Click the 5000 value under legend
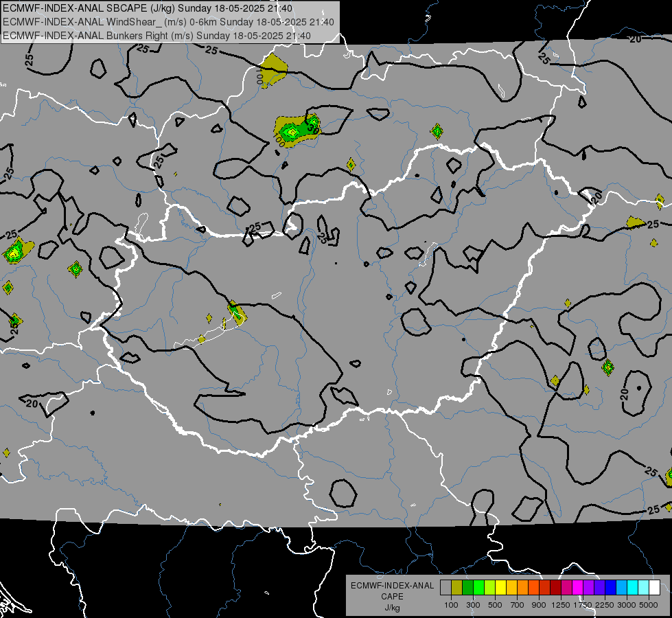The image size is (672, 618). (x=649, y=605)
